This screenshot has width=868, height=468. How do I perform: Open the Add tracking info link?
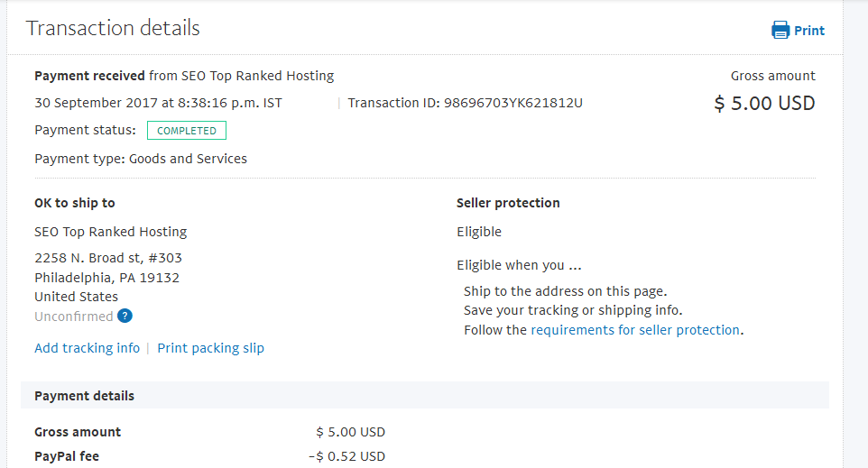pos(87,348)
